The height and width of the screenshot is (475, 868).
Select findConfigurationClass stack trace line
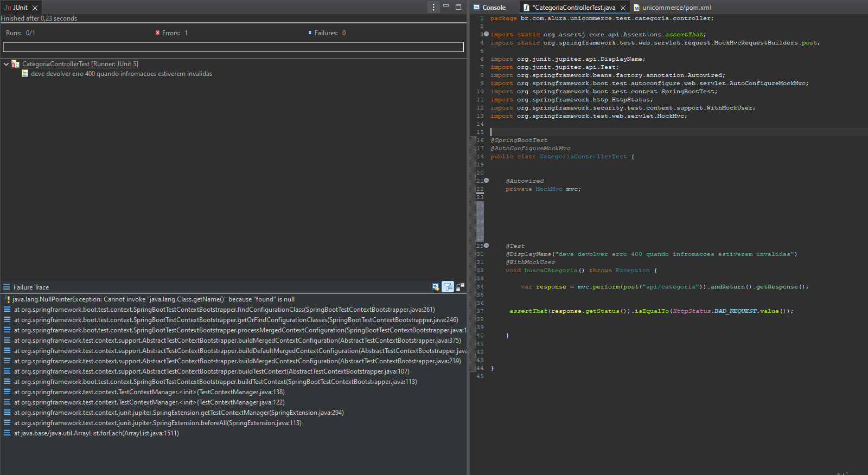pos(225,310)
